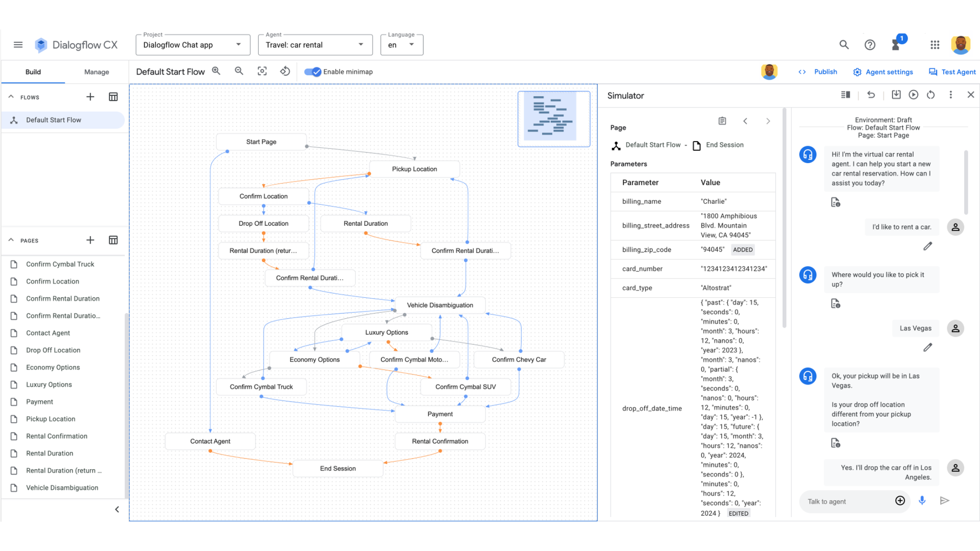Viewport: 980px width, 551px height.
Task: Open the clipboard icon beside Page heading
Action: [722, 121]
